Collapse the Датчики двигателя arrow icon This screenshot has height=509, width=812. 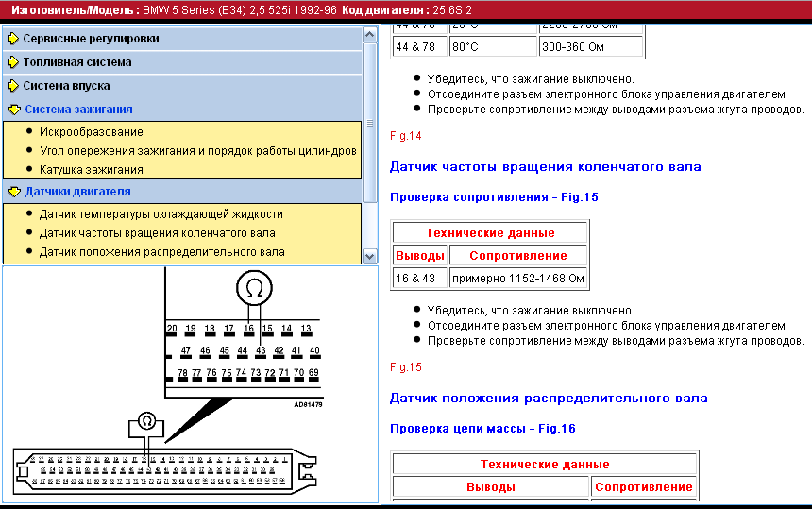coord(14,192)
